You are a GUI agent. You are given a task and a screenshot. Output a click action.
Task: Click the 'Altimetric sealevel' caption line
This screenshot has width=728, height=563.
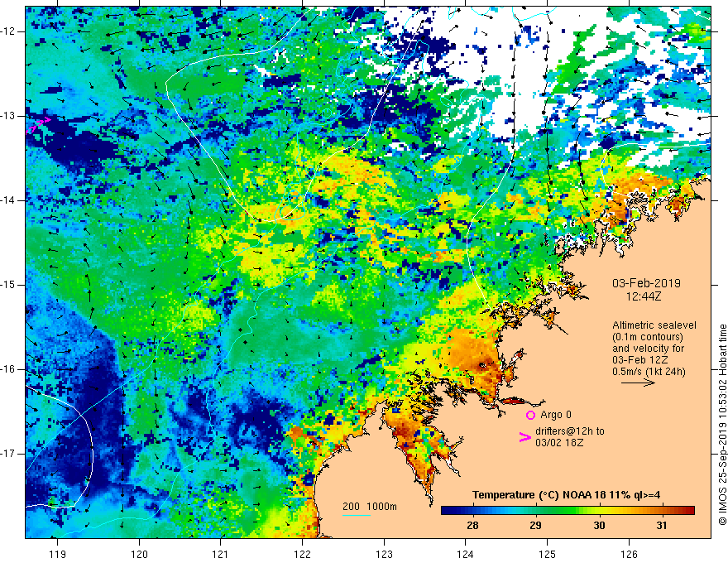coord(654,325)
